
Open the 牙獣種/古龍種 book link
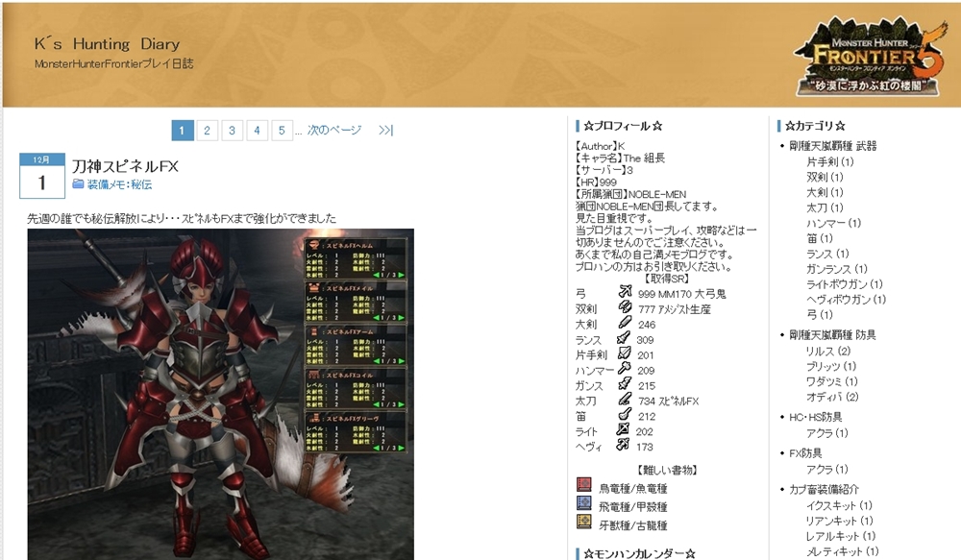pyautogui.click(x=633, y=525)
